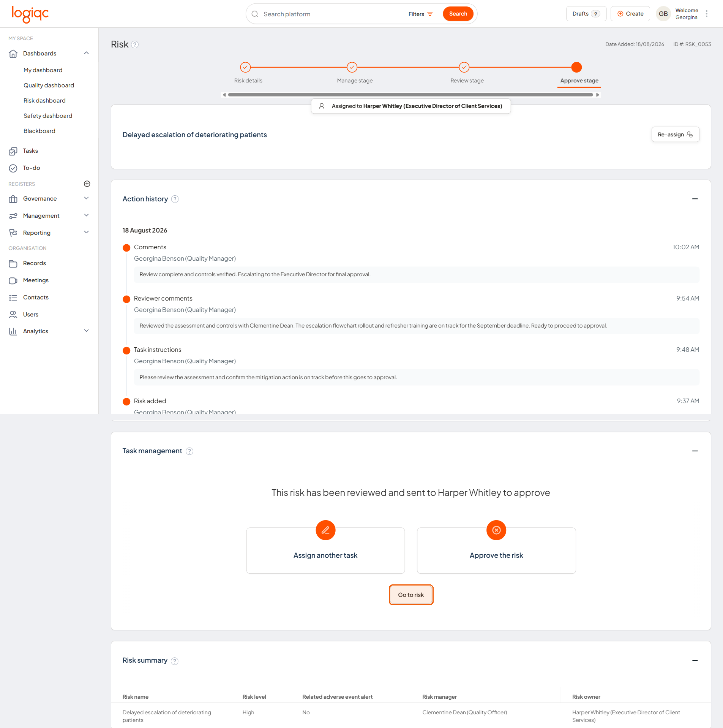Expand the Analytics section

(x=87, y=331)
